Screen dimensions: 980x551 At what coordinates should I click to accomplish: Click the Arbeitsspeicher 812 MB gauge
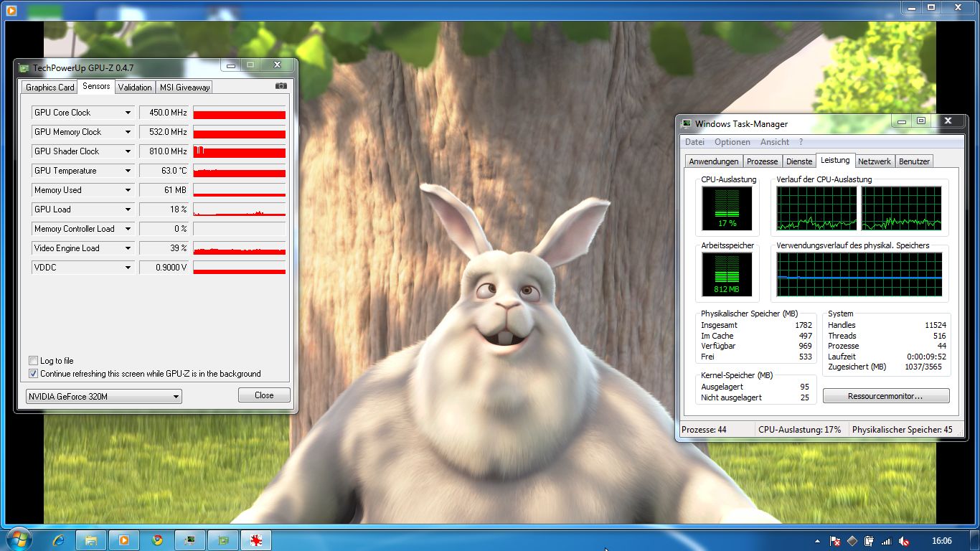(x=727, y=274)
